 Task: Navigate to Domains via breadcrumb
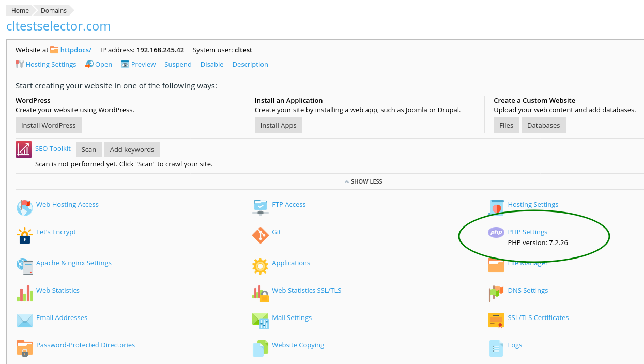54,10
